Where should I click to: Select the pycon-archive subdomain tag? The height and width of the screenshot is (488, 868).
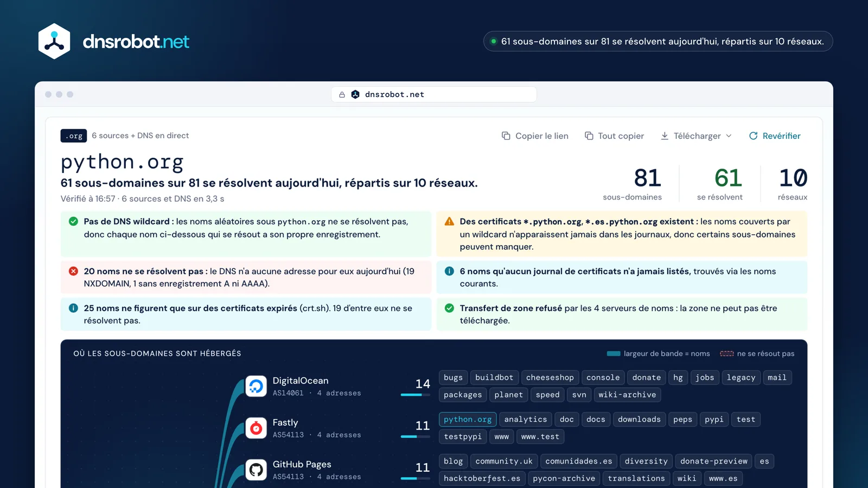coord(564,478)
